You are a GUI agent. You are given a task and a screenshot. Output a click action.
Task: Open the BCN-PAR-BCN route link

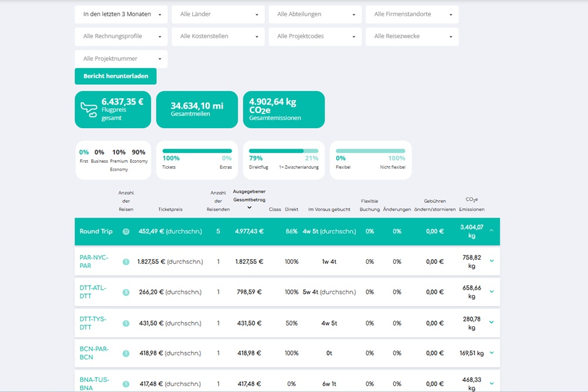[94, 353]
